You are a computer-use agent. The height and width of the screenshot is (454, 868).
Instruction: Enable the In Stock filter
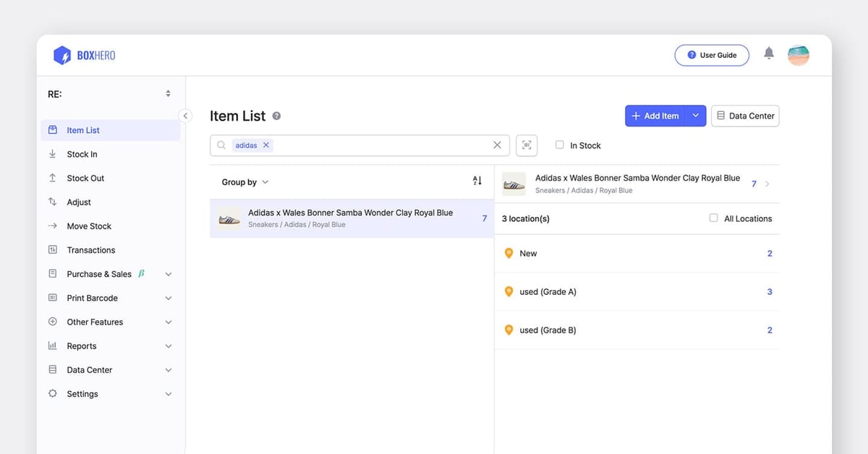559,145
